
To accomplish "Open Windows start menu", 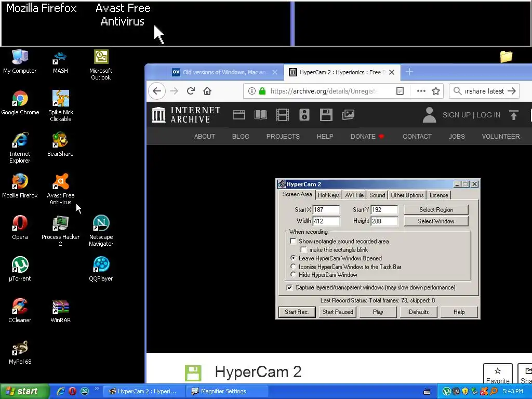I will click(24, 391).
